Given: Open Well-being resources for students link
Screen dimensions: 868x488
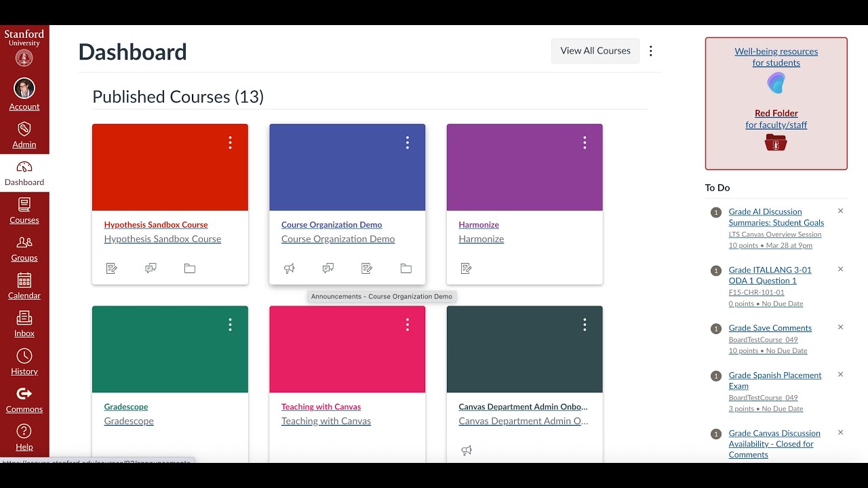Looking at the screenshot, I should click(x=776, y=57).
